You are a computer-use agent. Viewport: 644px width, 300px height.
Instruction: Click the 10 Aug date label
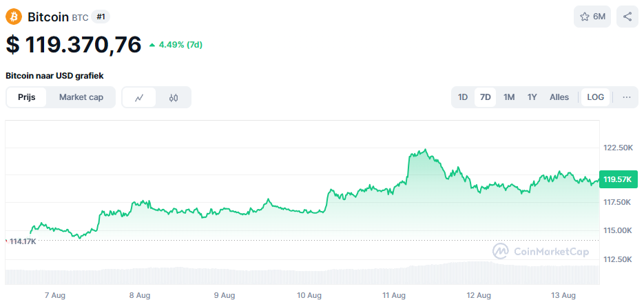(x=309, y=295)
